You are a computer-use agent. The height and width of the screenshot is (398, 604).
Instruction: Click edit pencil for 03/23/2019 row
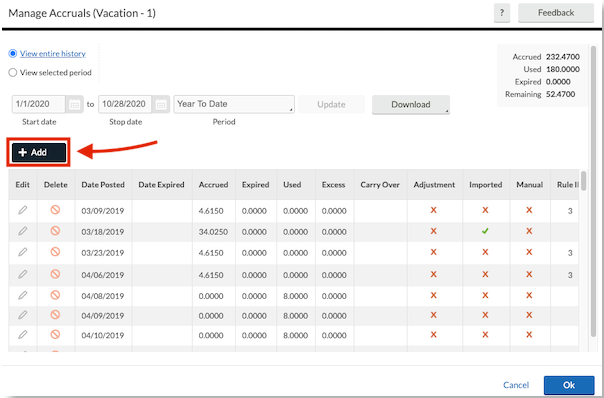(x=23, y=252)
